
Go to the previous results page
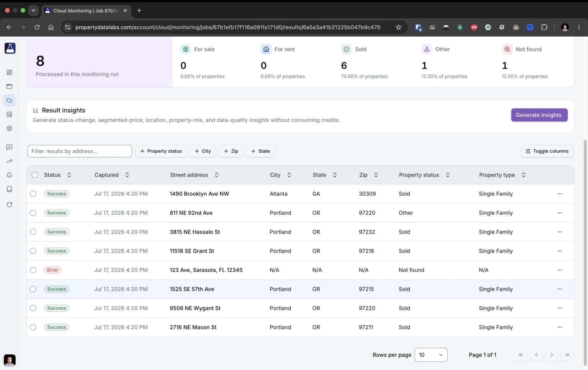point(536,355)
